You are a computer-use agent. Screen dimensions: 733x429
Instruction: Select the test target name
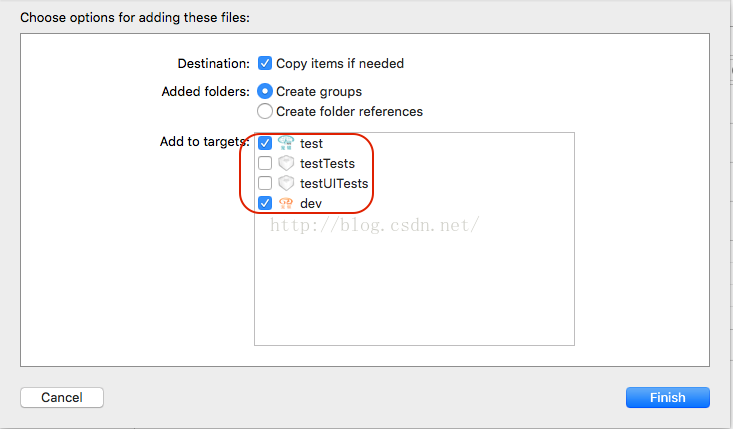(311, 143)
